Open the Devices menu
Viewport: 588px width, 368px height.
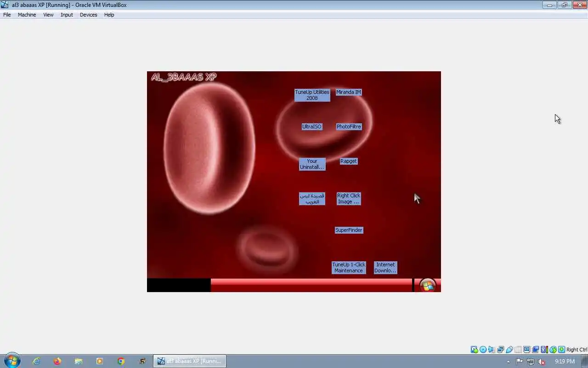(88, 15)
